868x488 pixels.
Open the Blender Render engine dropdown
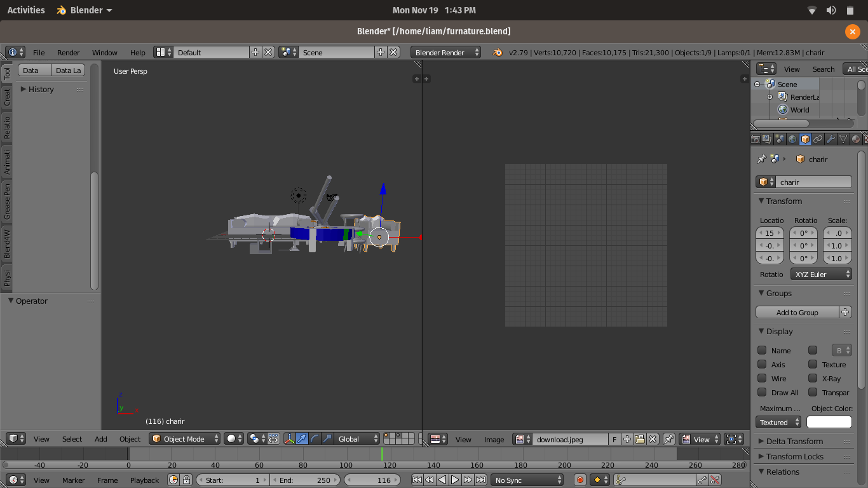[446, 52]
